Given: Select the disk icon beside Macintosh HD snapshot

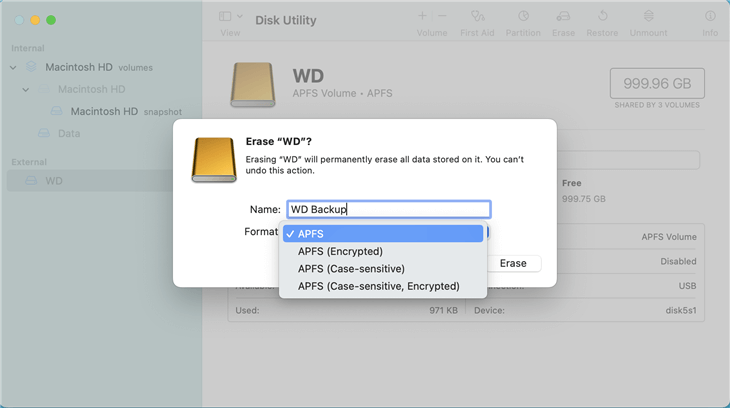Looking at the screenshot, I should click(x=56, y=111).
